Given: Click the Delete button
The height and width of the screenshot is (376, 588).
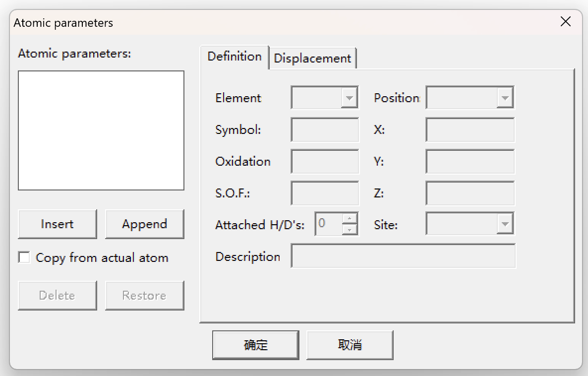Looking at the screenshot, I should pyautogui.click(x=57, y=296).
